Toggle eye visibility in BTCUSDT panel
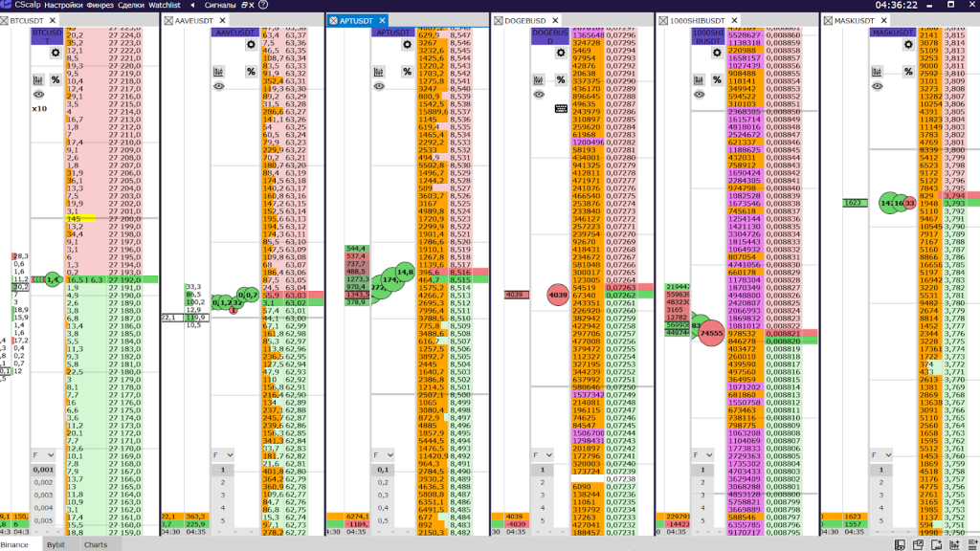Viewport: 980px width, 551px height. 38,95
